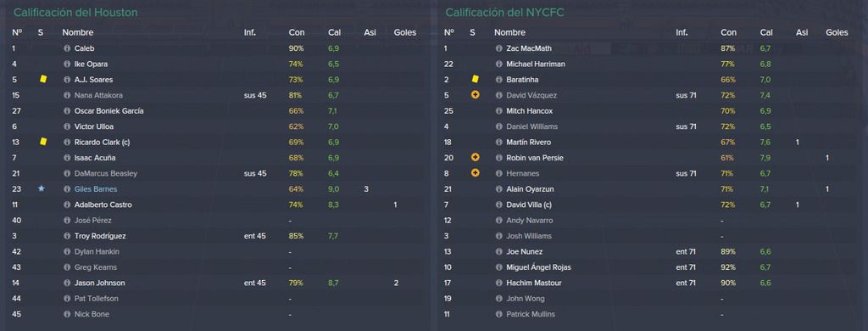Click the Calificación del NYCFC heading
The image size is (868, 331).
click(505, 12)
